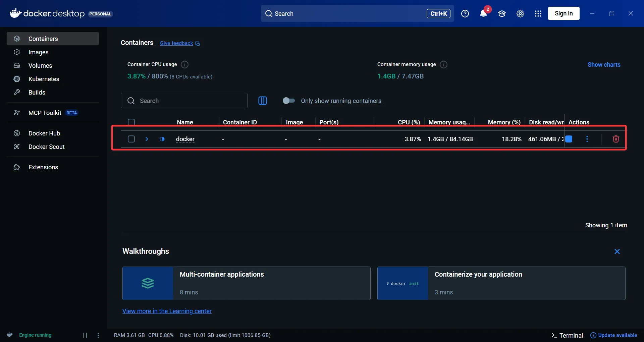This screenshot has height=342, width=644.
Task: Click the CPU usage info icon
Action: click(184, 64)
